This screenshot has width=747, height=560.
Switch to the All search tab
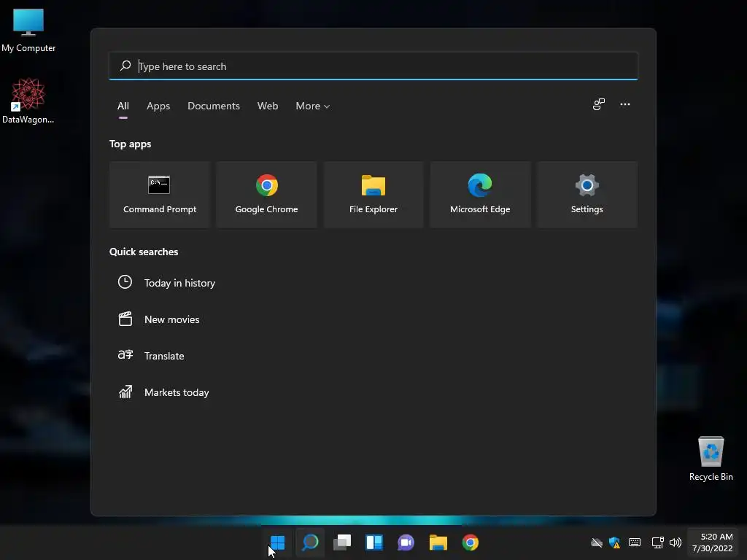(123, 106)
